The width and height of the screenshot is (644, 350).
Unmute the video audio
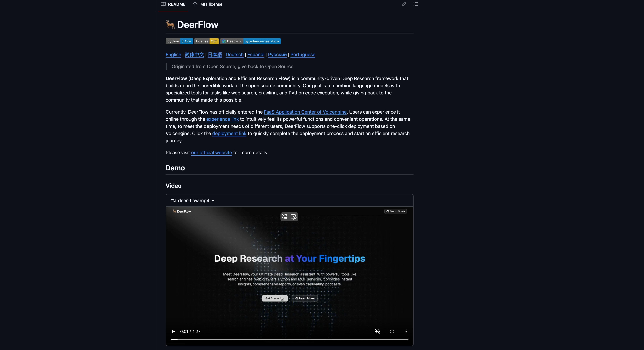click(377, 331)
